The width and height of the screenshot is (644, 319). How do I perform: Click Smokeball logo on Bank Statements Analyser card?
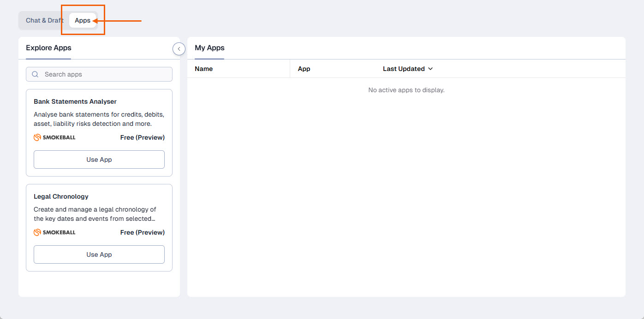pyautogui.click(x=54, y=137)
